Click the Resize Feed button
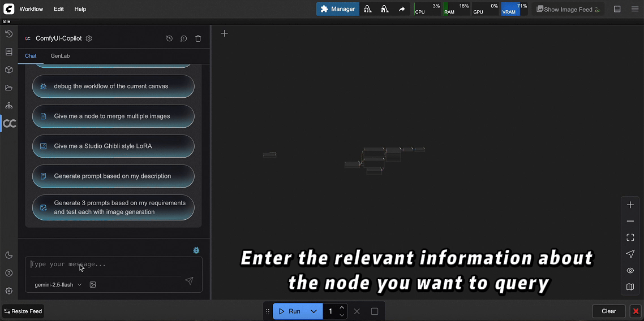644x321 pixels. (23, 311)
